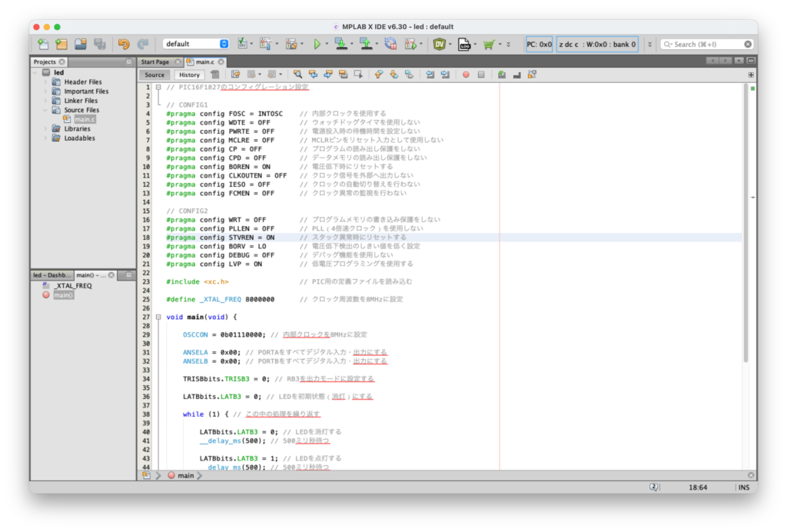Select the Loadables tree item
787x532 pixels.
[x=79, y=138]
